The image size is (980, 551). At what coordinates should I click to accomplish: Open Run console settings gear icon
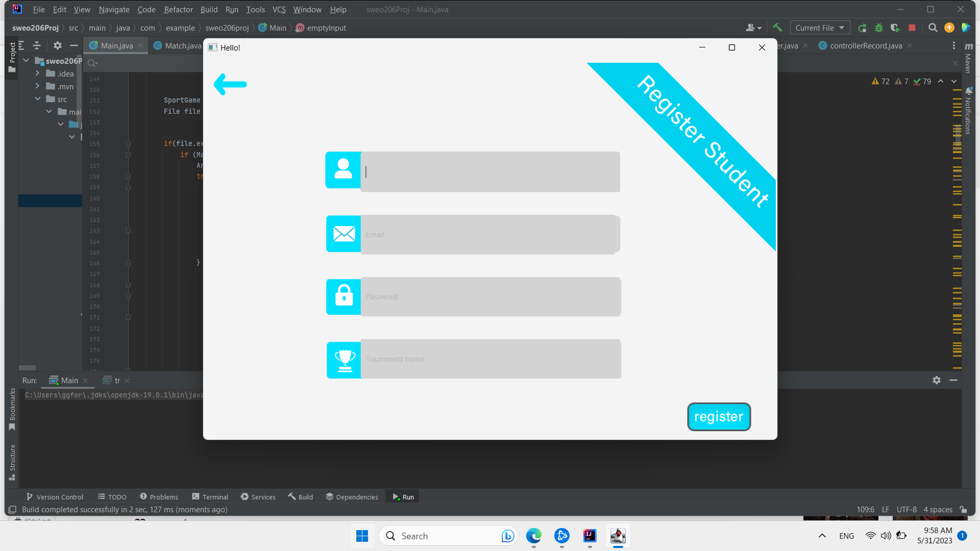click(x=937, y=380)
